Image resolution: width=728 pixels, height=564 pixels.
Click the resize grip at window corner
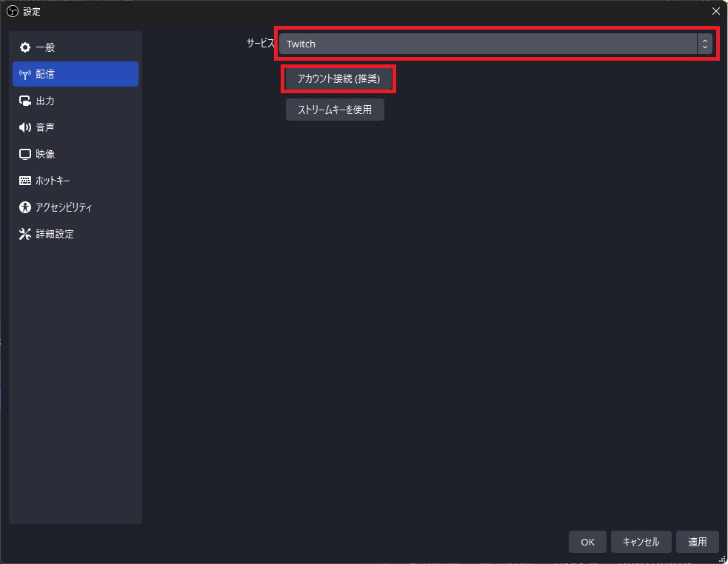(723, 559)
